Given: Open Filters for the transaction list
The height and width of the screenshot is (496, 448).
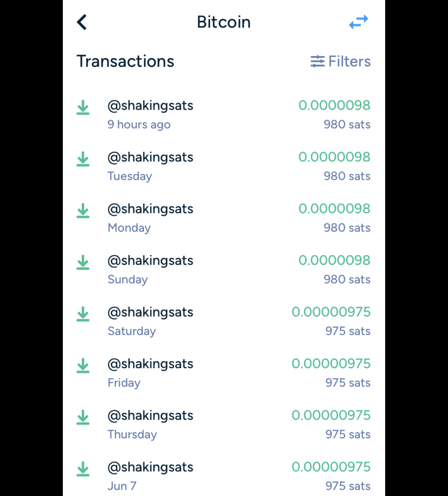Looking at the screenshot, I should [x=341, y=61].
